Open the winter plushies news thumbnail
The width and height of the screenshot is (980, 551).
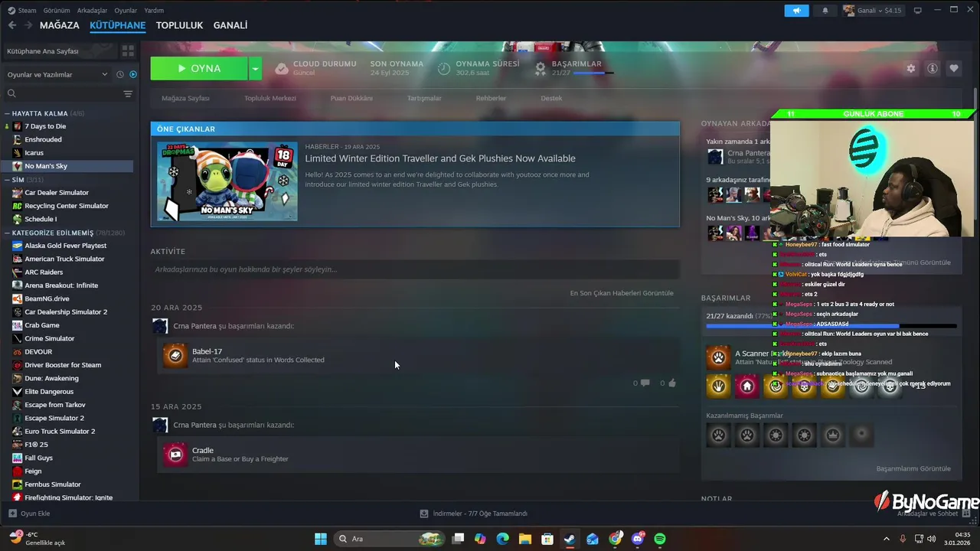pyautogui.click(x=227, y=181)
